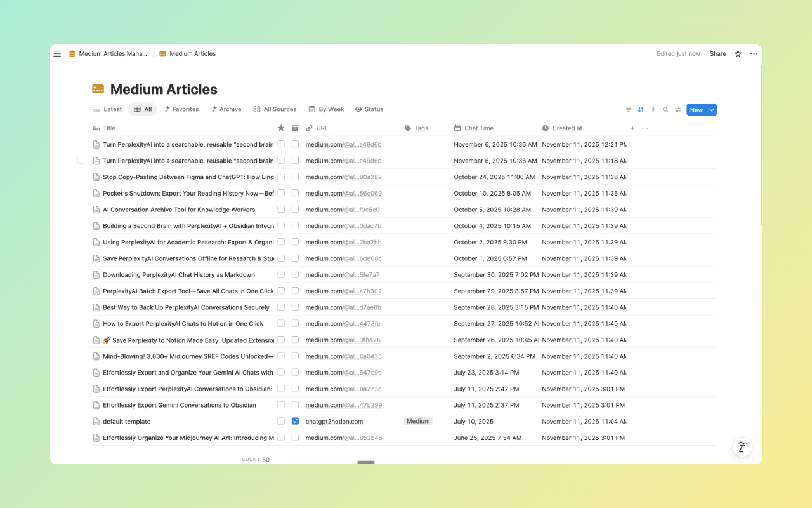Open the filter icon in the view toolbar

coord(628,109)
